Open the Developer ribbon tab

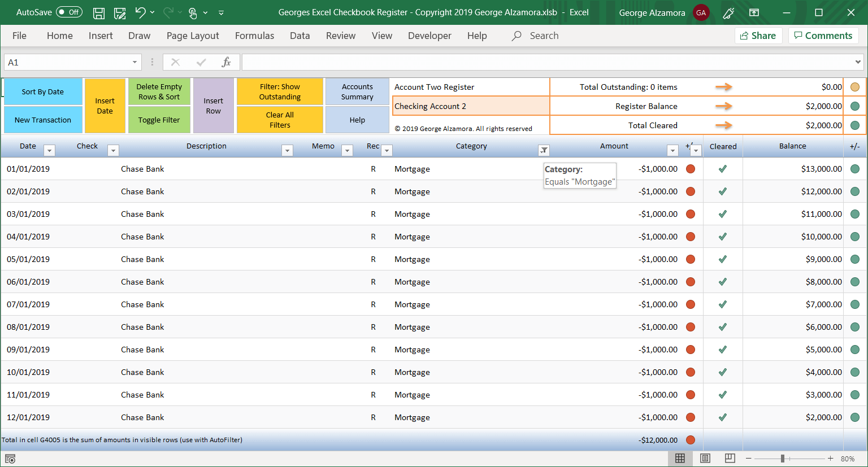click(x=429, y=36)
